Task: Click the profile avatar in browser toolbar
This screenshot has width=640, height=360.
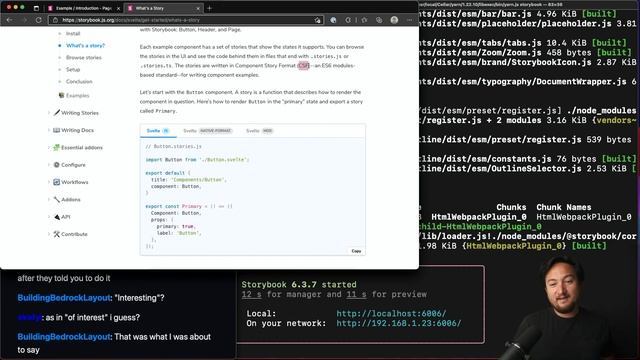Action: pos(394,20)
